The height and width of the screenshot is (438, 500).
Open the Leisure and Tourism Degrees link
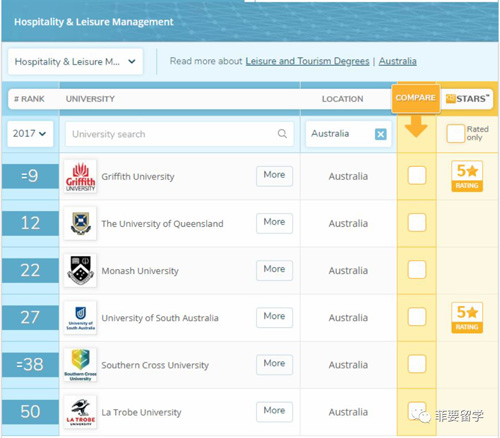307,61
